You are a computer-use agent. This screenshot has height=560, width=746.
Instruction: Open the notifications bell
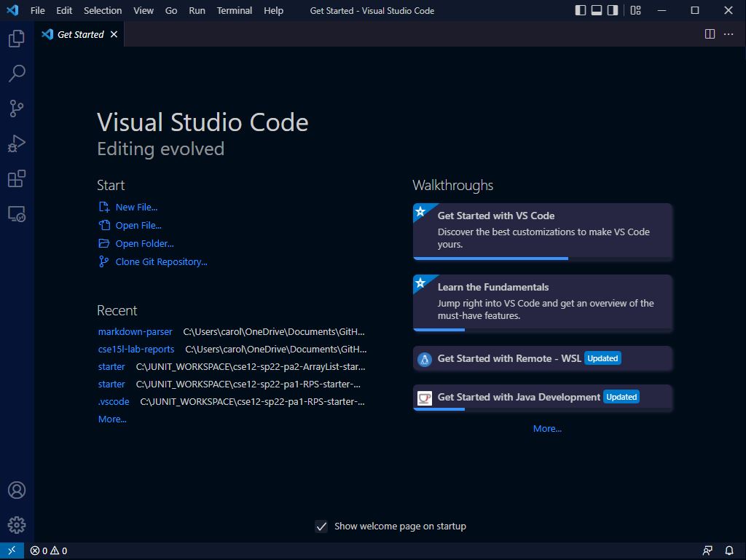(729, 551)
